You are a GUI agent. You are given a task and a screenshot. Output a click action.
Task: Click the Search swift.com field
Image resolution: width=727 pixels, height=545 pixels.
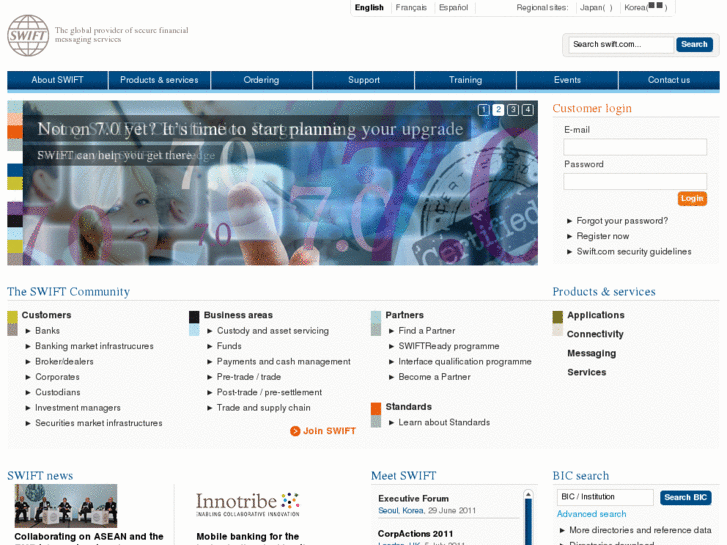[x=621, y=45]
